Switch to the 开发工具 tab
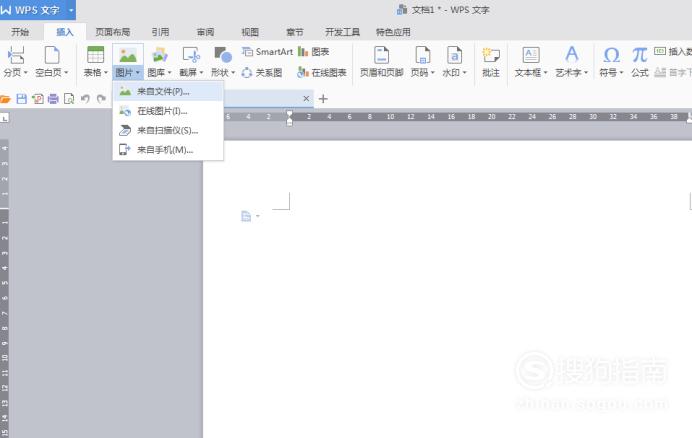This screenshot has width=692, height=438. click(x=342, y=32)
